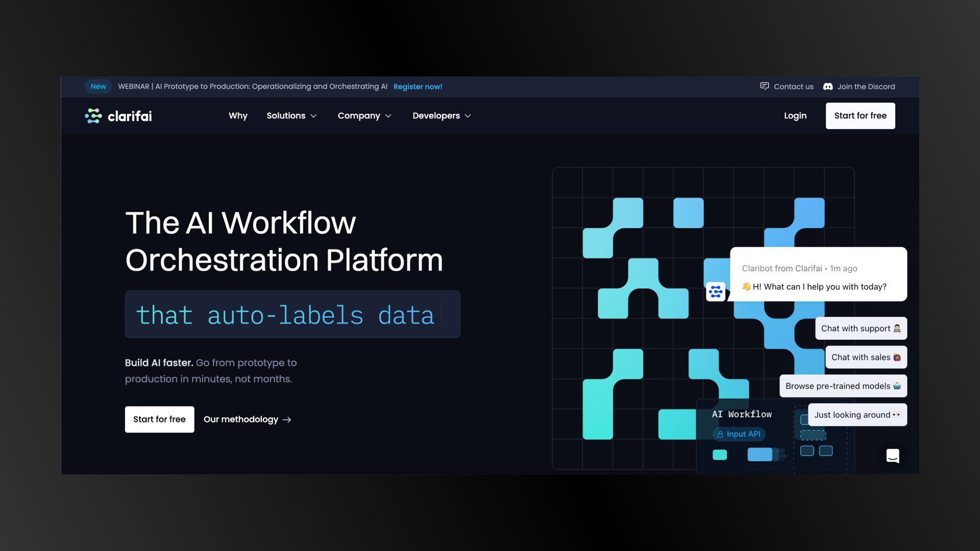Viewport: 980px width, 551px height.
Task: Select Chat with support quick reply
Action: pos(861,329)
